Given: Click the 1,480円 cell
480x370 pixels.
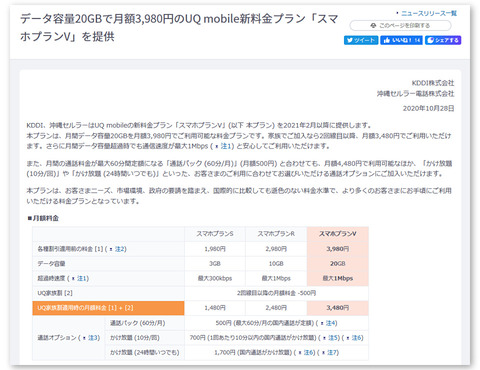Looking at the screenshot, I should (x=215, y=308).
